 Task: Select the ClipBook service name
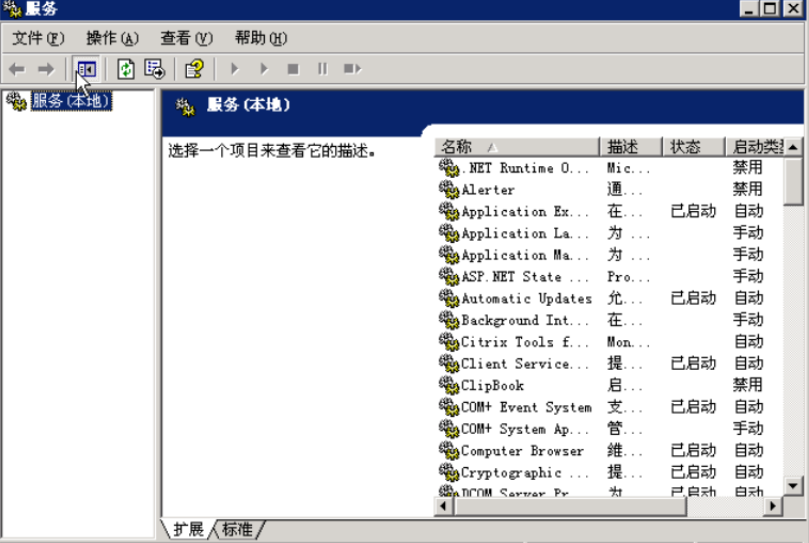492,386
